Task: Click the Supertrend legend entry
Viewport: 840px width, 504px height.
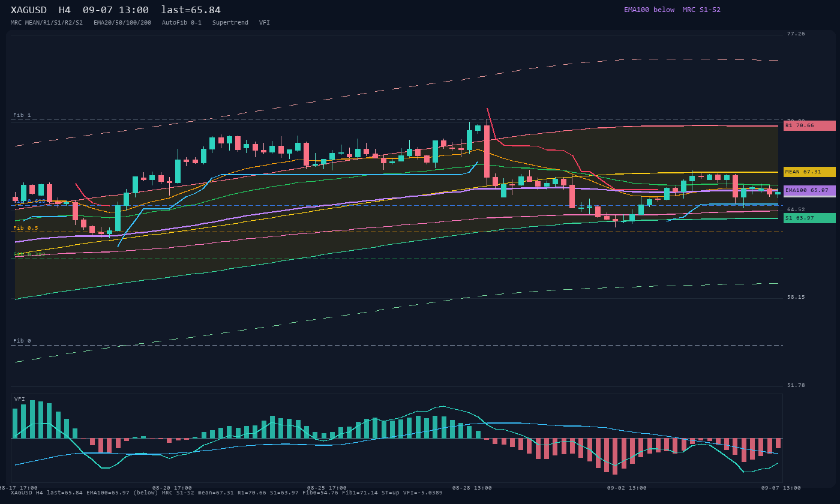Action: pos(230,23)
